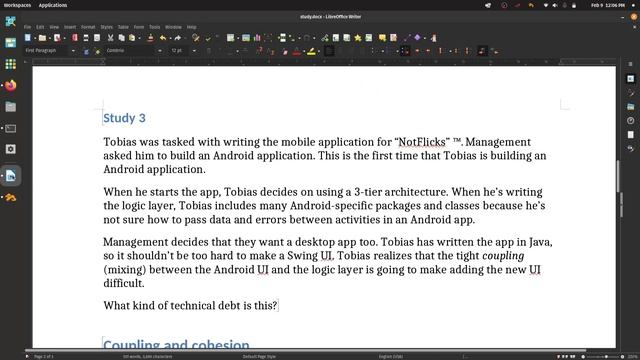Click the Save document icon

click(57, 38)
